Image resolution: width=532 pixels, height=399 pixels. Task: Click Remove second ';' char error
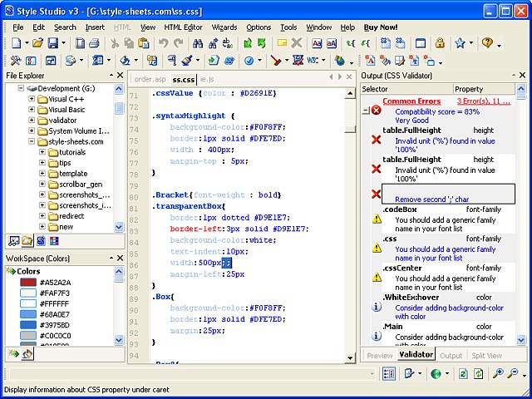[x=449, y=195]
